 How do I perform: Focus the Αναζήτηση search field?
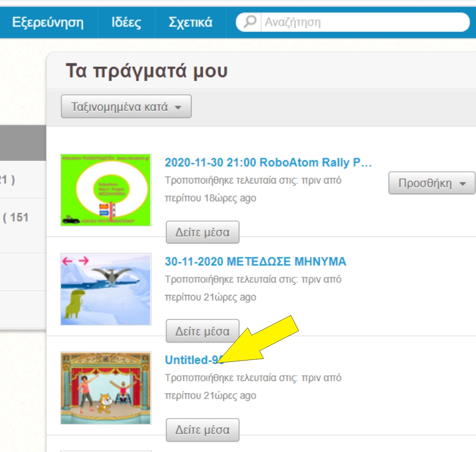coord(363,22)
